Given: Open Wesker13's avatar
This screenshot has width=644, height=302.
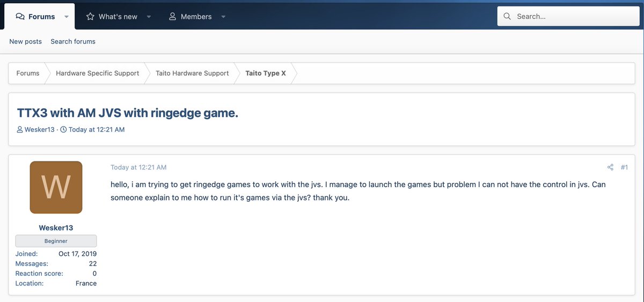Looking at the screenshot, I should (56, 187).
